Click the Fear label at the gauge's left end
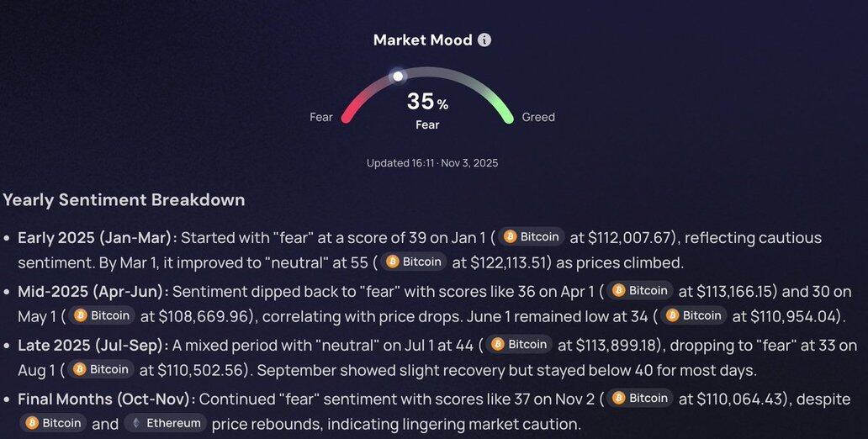Image resolution: width=868 pixels, height=439 pixels. pos(321,117)
